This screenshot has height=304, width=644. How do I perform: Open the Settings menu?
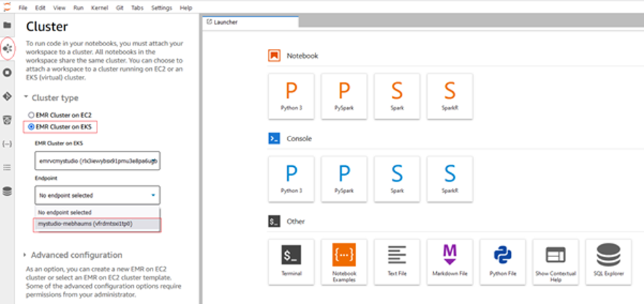click(x=162, y=8)
